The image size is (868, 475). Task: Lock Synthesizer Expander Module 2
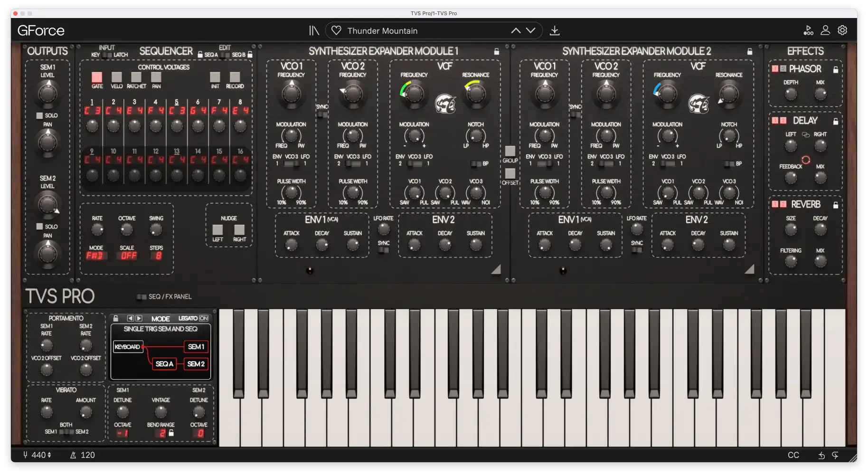pyautogui.click(x=750, y=51)
